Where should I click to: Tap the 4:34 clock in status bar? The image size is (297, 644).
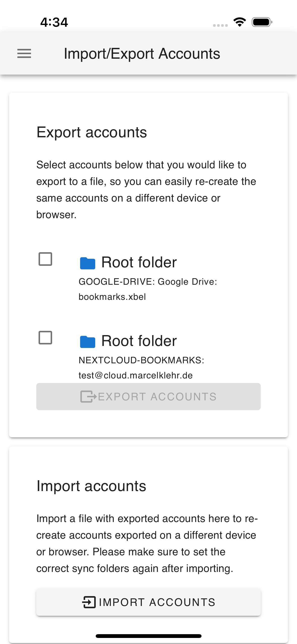coord(54,22)
